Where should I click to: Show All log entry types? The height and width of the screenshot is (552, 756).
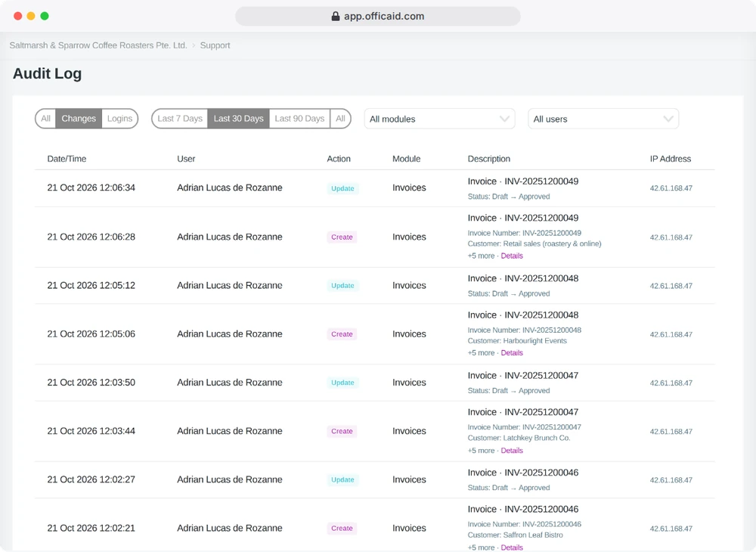(x=46, y=119)
